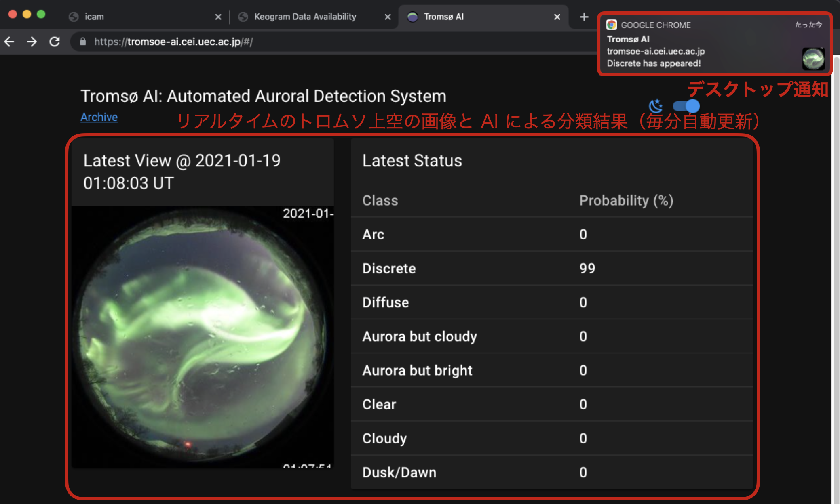Click the green macOS fullscreen button
The height and width of the screenshot is (504, 840).
[x=41, y=14]
